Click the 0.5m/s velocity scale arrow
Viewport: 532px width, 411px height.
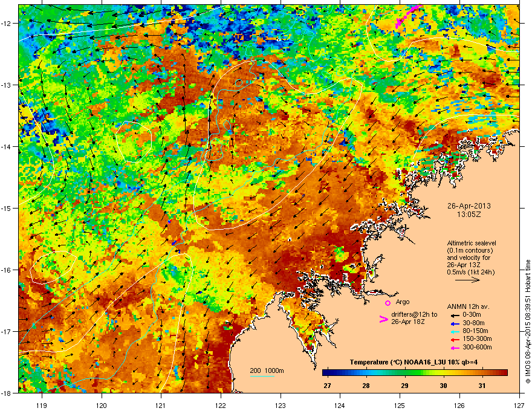click(x=467, y=280)
